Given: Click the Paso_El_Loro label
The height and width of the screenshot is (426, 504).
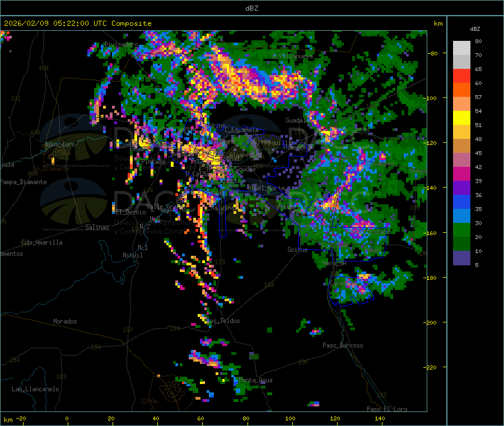Looking at the screenshot, I should pyautogui.click(x=388, y=409).
